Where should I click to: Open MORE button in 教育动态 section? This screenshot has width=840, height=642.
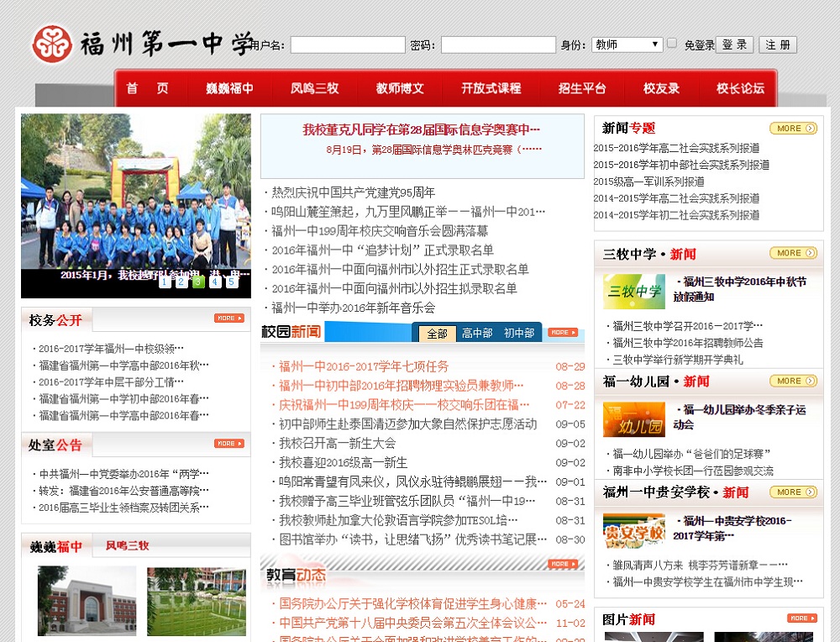point(563,564)
